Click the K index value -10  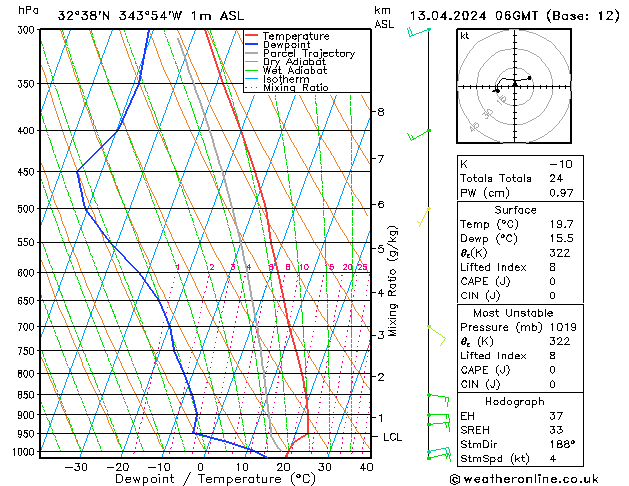tap(561, 164)
